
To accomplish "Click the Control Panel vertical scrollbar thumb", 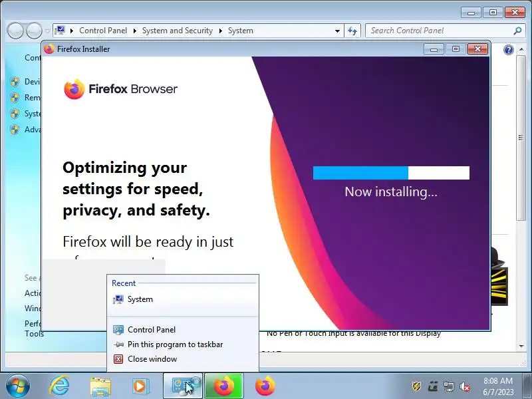I will coord(521,138).
